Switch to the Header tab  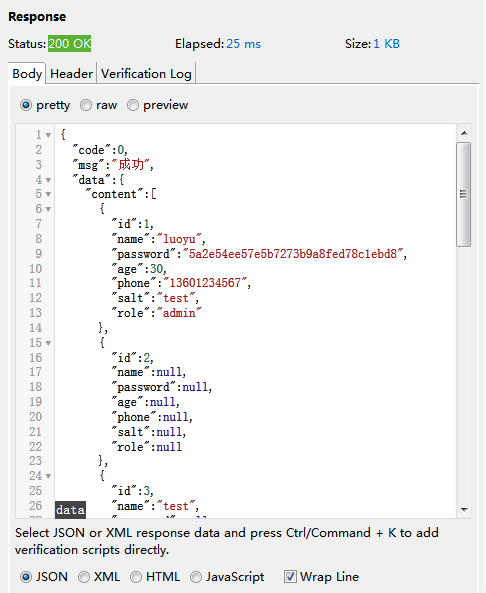pos(71,74)
